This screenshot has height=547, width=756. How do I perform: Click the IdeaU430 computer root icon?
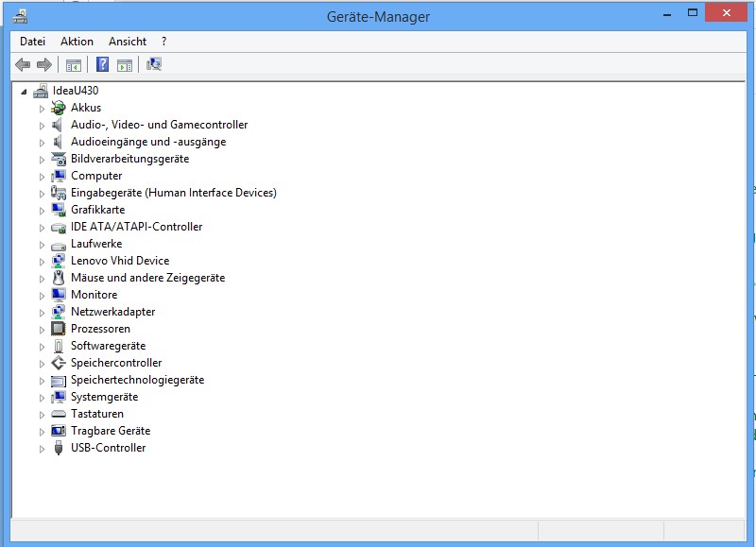pos(41,91)
